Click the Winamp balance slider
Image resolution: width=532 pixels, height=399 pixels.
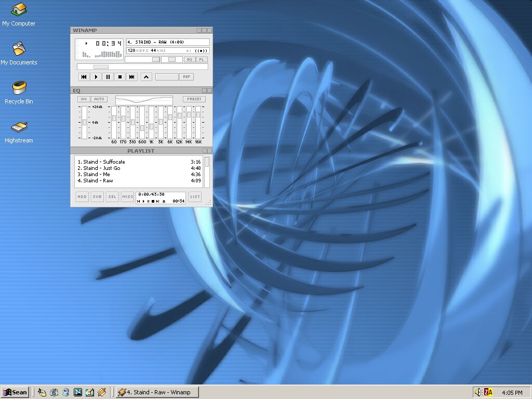pyautogui.click(x=171, y=60)
